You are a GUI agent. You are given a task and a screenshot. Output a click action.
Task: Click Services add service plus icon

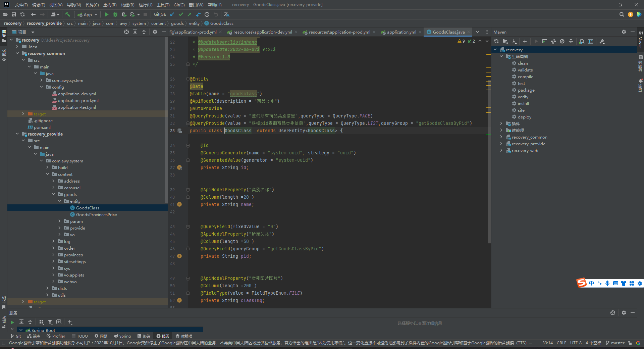pos(70,322)
